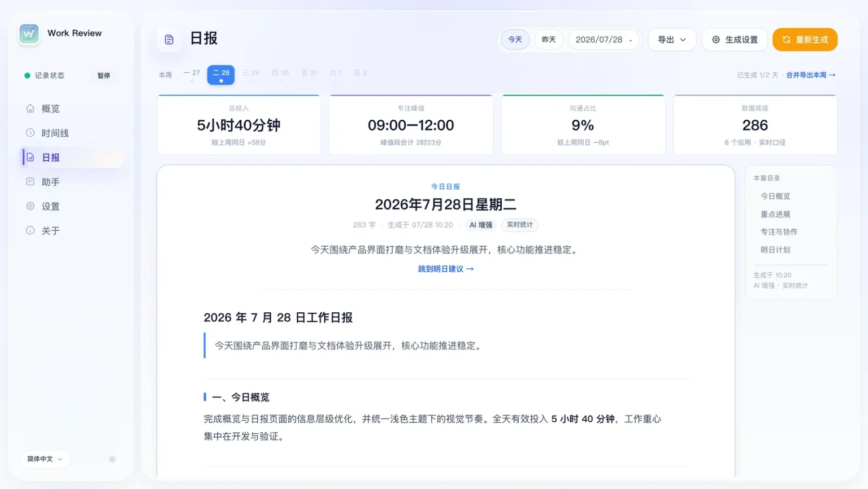Click the 一、今日概览 section heading
This screenshot has width=868, height=489.
coord(240,398)
